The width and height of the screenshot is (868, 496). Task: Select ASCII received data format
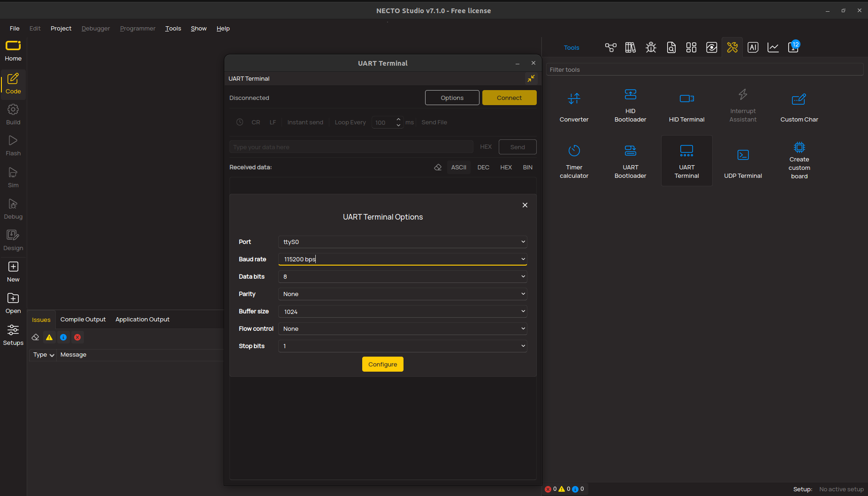point(458,167)
